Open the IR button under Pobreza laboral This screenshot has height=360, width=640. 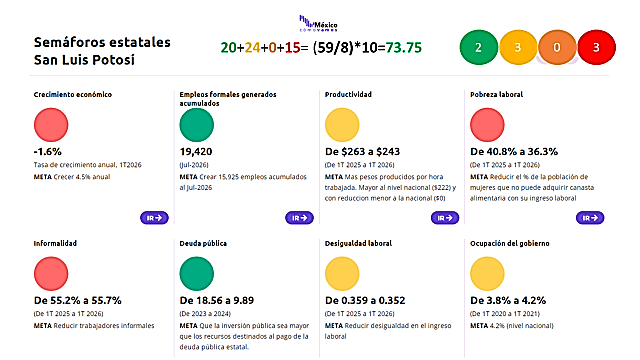[x=590, y=218]
